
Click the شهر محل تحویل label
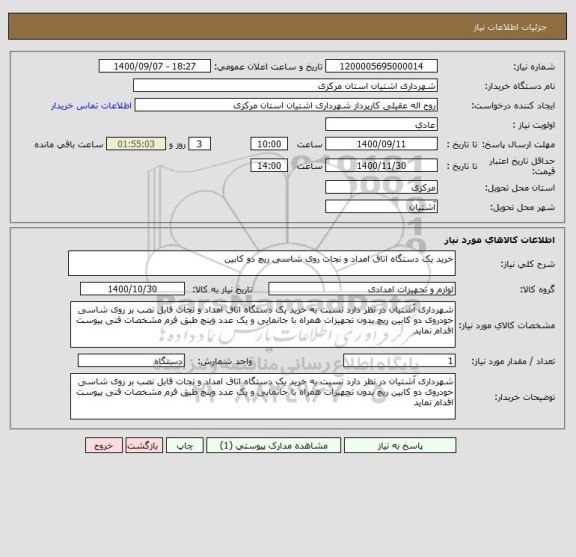pos(523,208)
